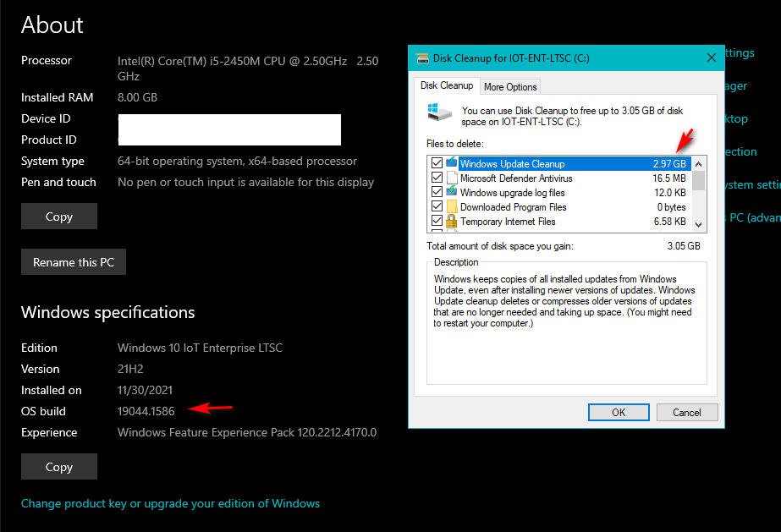Click the files list scroll up arrow
The width and height of the screenshot is (781, 532).
click(698, 164)
